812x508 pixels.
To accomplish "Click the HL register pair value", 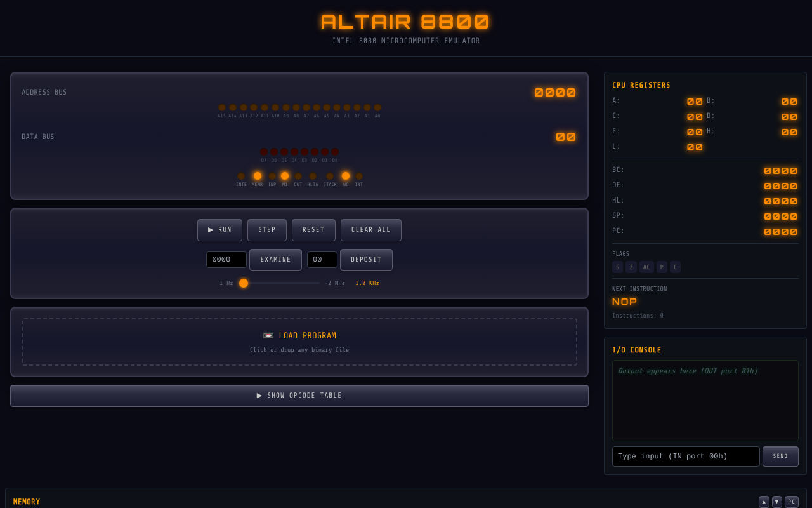I will (780, 201).
